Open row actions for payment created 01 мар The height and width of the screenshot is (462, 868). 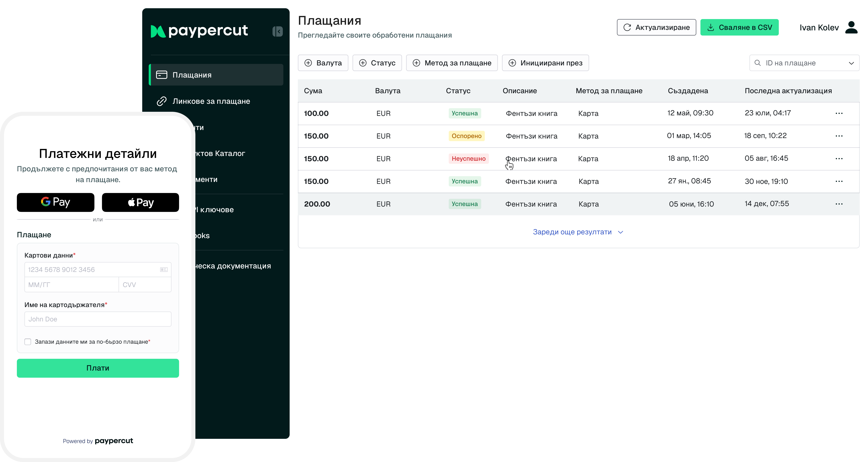coord(839,136)
